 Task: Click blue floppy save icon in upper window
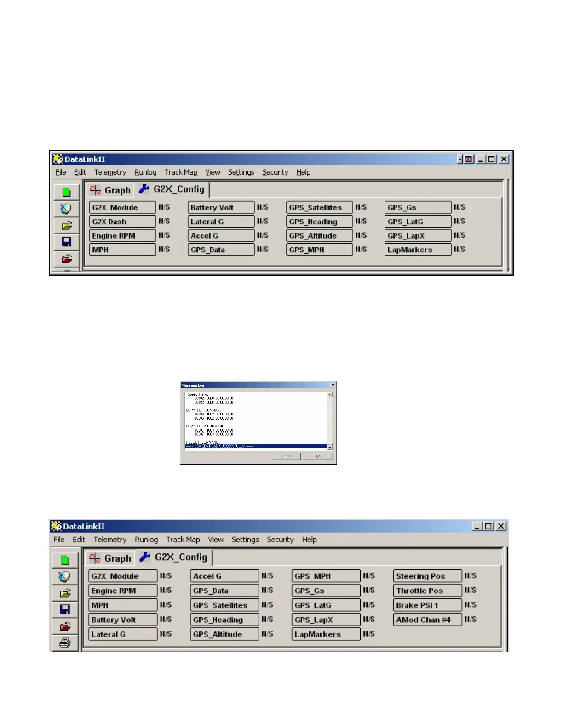coord(66,242)
